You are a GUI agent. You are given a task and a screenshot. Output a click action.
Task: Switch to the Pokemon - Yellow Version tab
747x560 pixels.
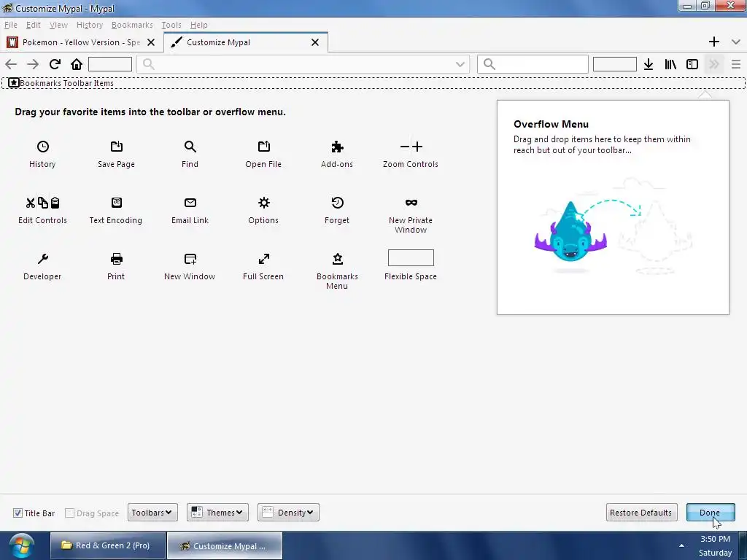pos(81,42)
